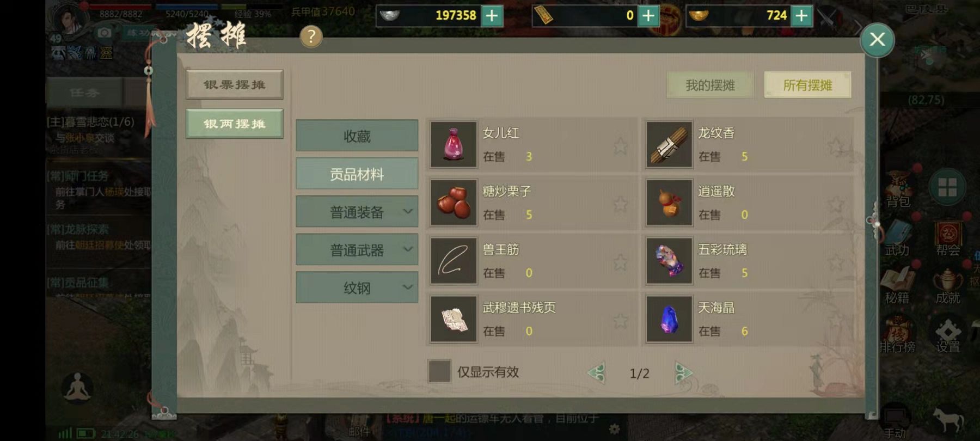Open the question mark help icon

coord(311,36)
